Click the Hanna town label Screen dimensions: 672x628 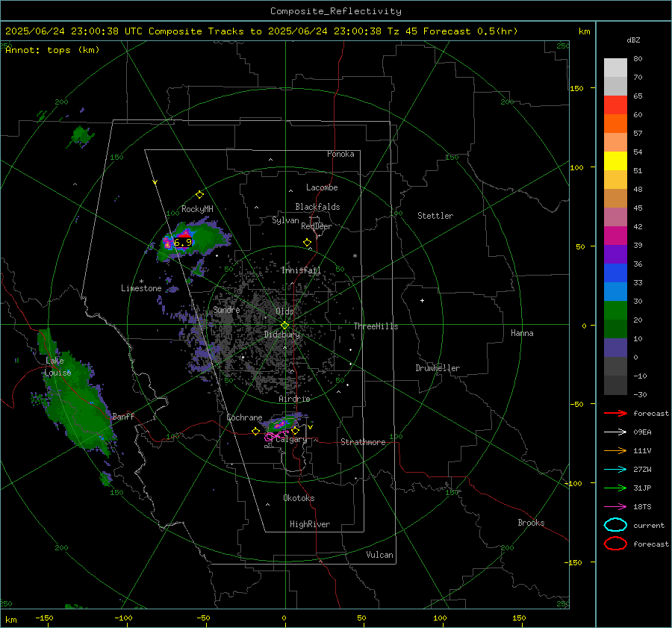[x=522, y=333]
